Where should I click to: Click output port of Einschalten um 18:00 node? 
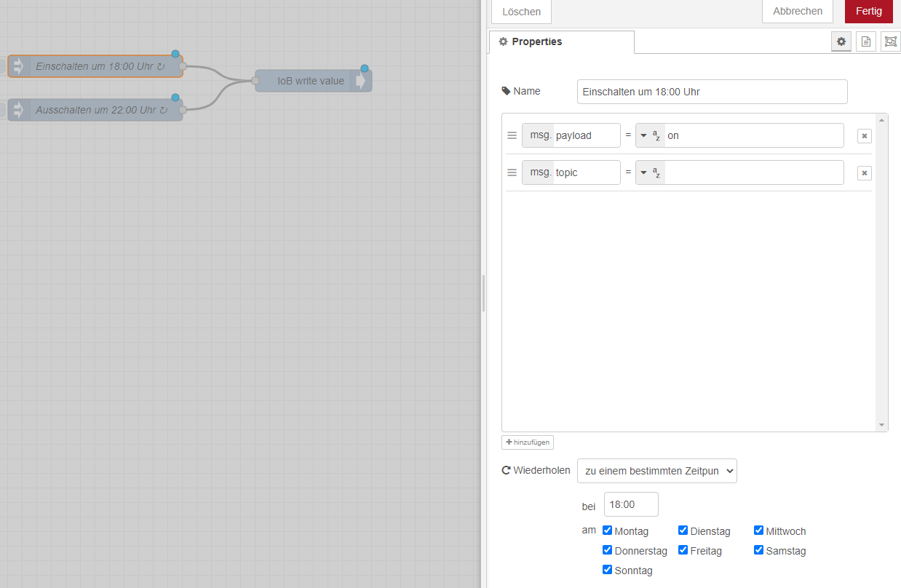click(183, 66)
